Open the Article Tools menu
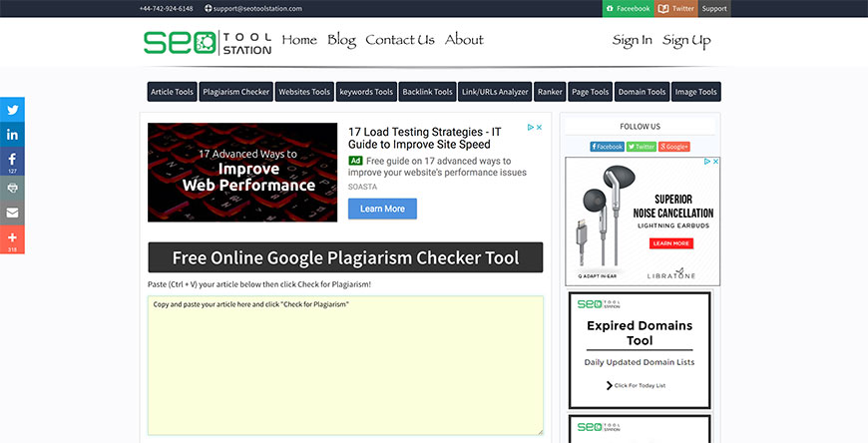868x443 pixels. tap(172, 92)
